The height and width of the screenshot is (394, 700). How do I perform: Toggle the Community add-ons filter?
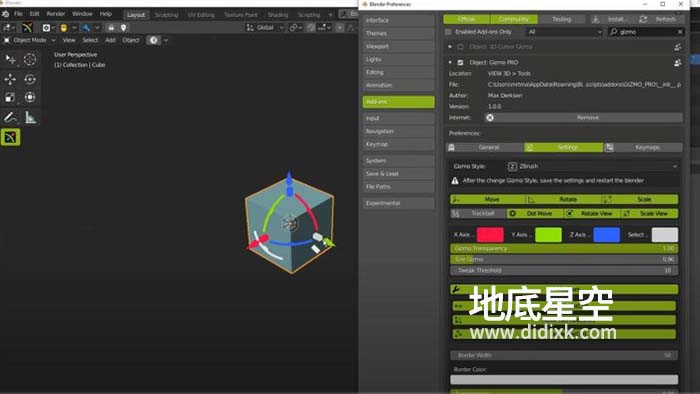pyautogui.click(x=514, y=19)
